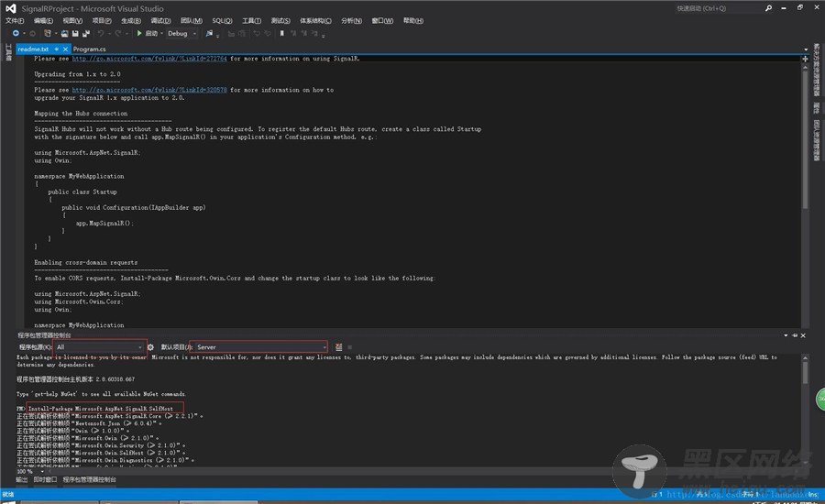Expand the start button dropdown arrow

[161, 33]
